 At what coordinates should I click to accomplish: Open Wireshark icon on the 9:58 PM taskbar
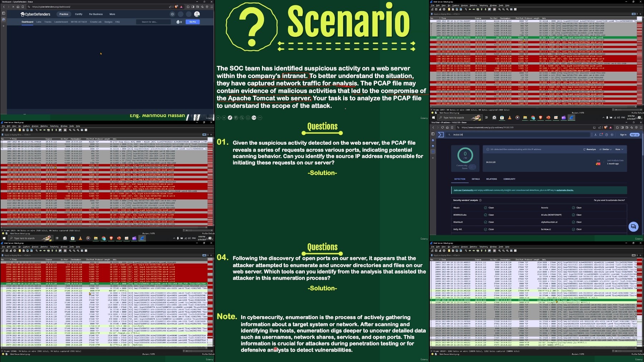142,238
